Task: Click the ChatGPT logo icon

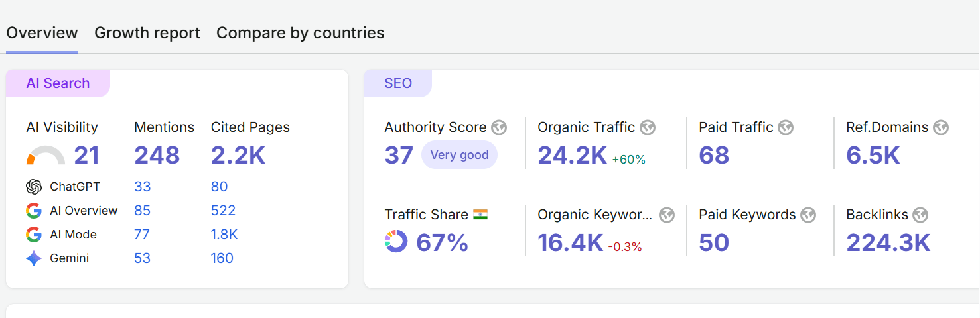Action: [x=34, y=187]
